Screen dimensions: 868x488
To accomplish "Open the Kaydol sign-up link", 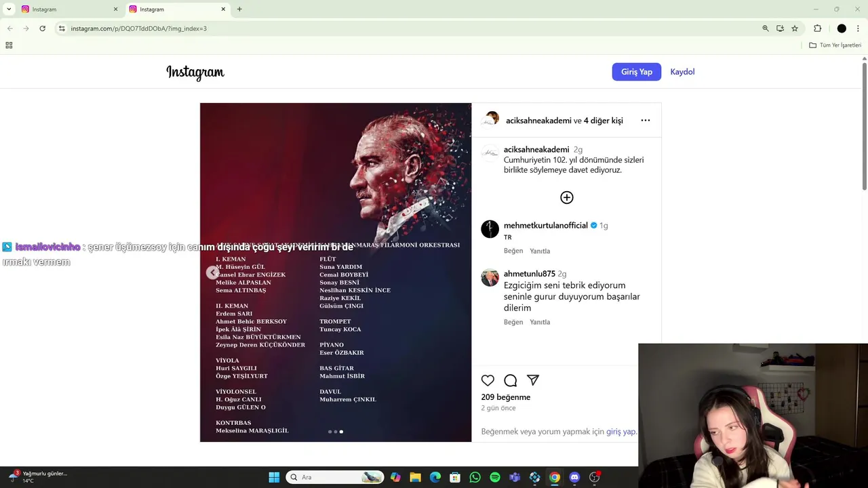I will coord(682,72).
